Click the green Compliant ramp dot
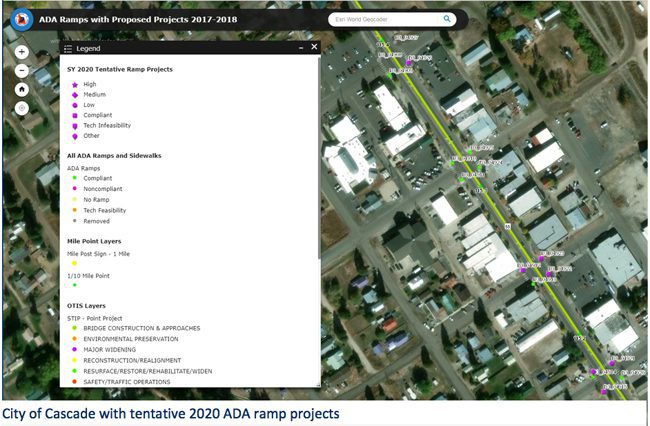Image resolution: width=650 pixels, height=426 pixels. [x=75, y=178]
